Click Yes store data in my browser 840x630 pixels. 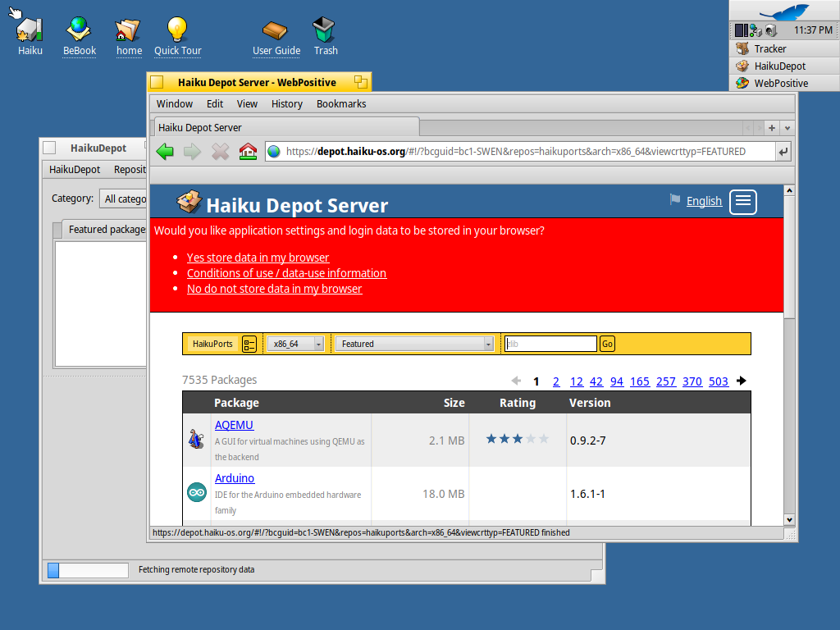[258, 258]
